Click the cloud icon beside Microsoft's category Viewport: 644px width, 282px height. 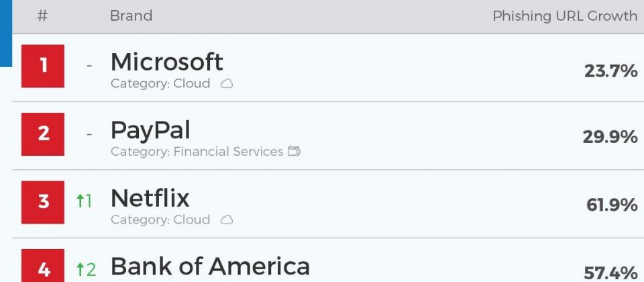(x=227, y=84)
